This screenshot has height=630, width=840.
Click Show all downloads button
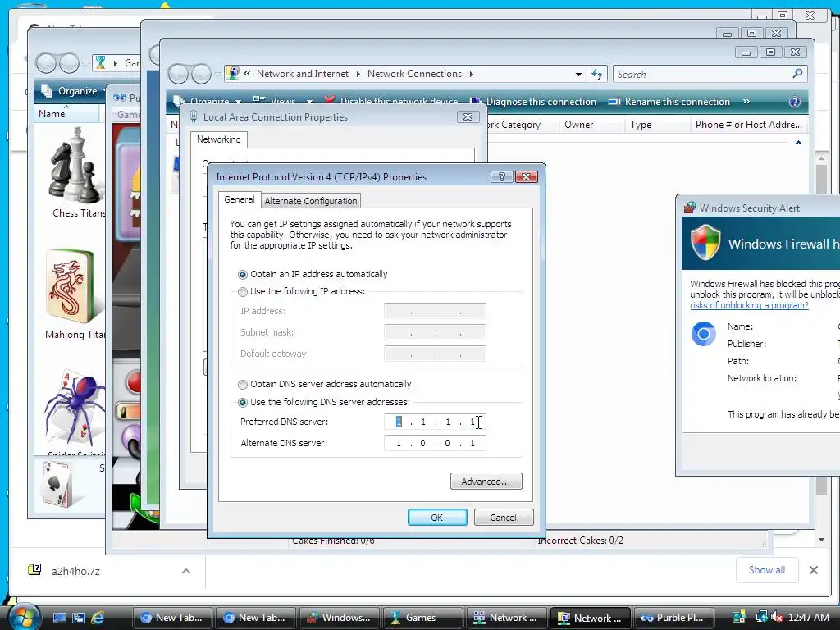[x=767, y=570]
